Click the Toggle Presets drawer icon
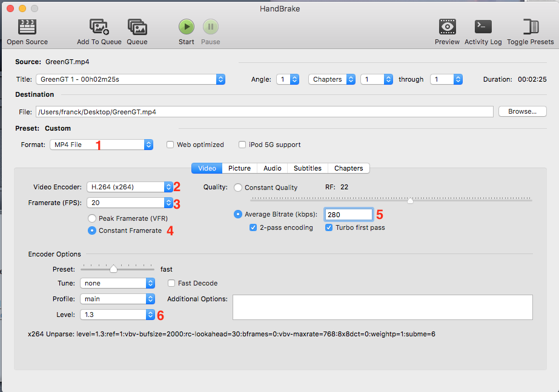Viewport: 559px width, 392px height. pos(531,27)
